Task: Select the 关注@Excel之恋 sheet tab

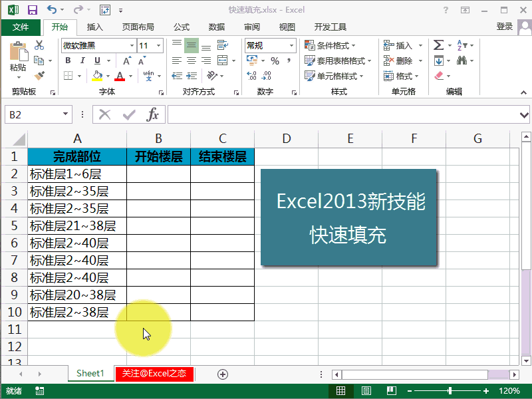Action: [154, 374]
